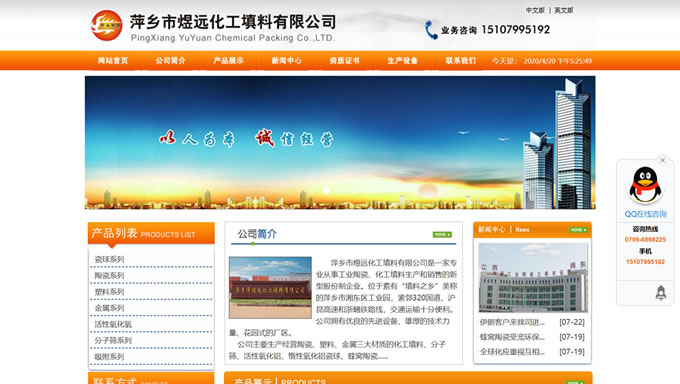
Task: Open 新闻中心 nav item
Action: pyautogui.click(x=287, y=61)
